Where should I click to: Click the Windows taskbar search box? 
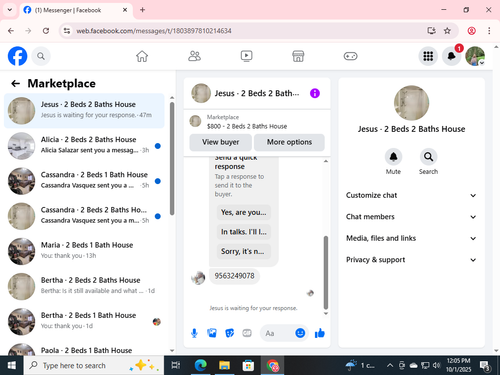tap(93, 366)
